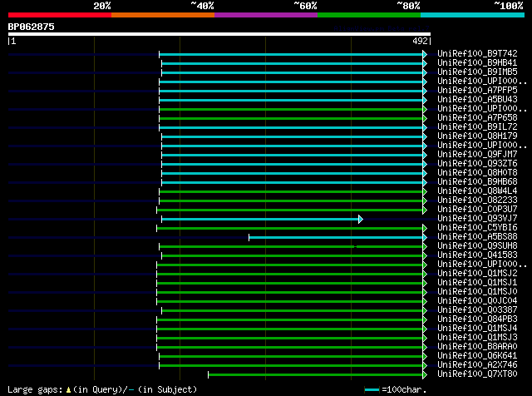Click the purple ~60% legend color segment
Viewport: 532px width, 396px height.
point(266,15)
